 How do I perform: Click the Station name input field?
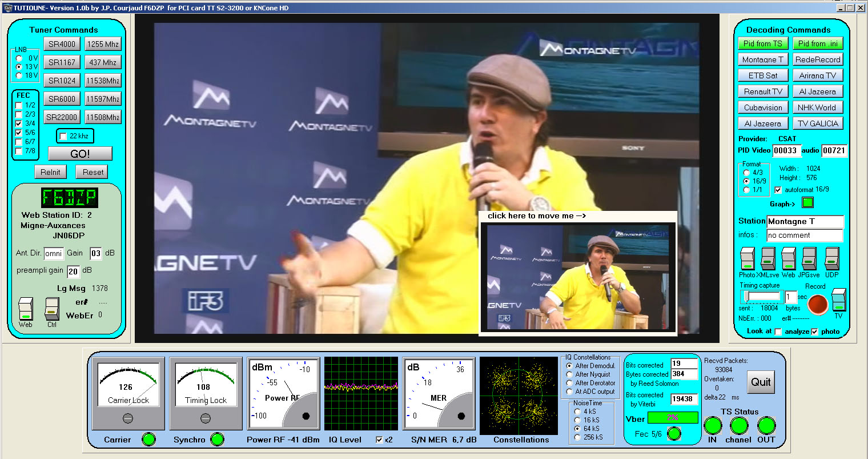point(804,222)
